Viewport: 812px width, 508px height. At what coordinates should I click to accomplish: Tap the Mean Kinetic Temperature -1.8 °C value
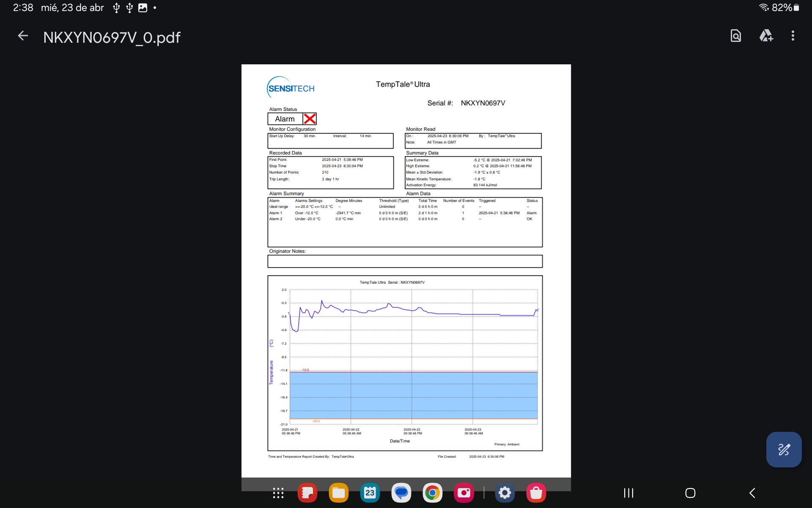click(x=479, y=179)
